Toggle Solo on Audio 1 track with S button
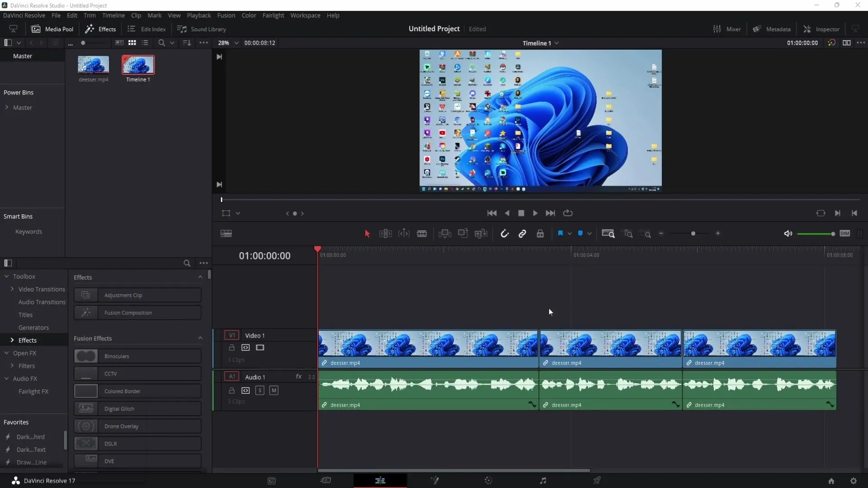The width and height of the screenshot is (868, 488). (x=260, y=390)
